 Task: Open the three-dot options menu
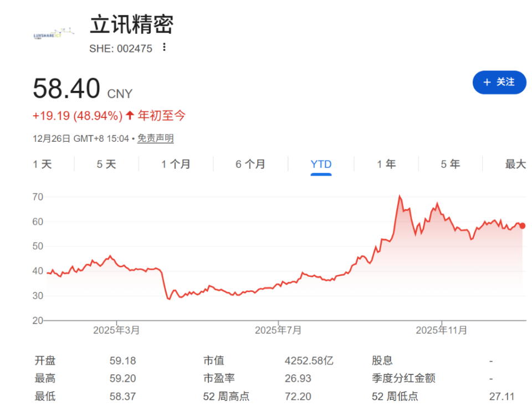[163, 48]
